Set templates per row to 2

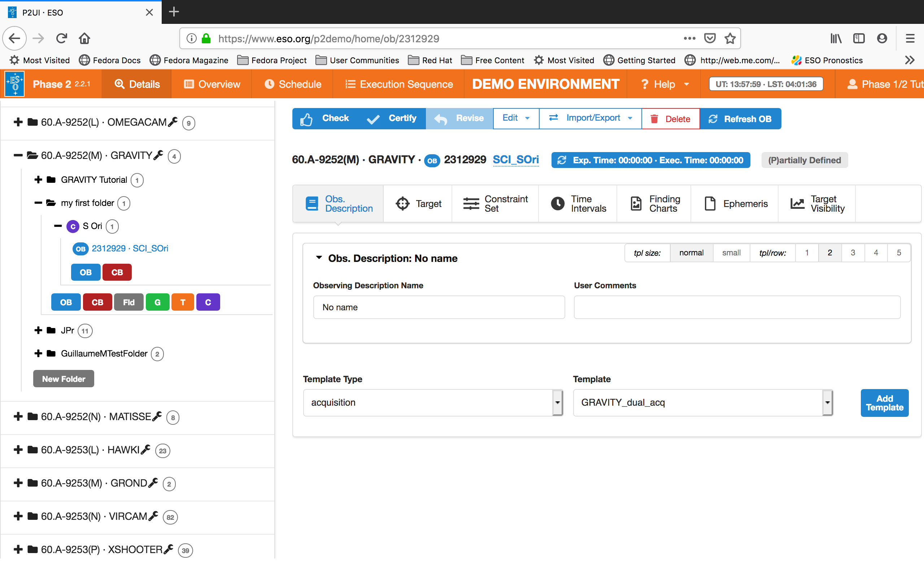[830, 253]
